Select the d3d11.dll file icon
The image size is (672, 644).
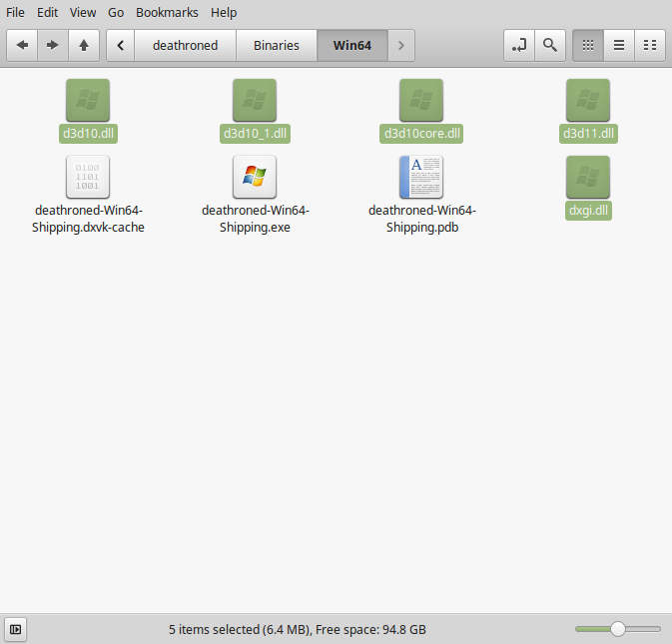[588, 100]
